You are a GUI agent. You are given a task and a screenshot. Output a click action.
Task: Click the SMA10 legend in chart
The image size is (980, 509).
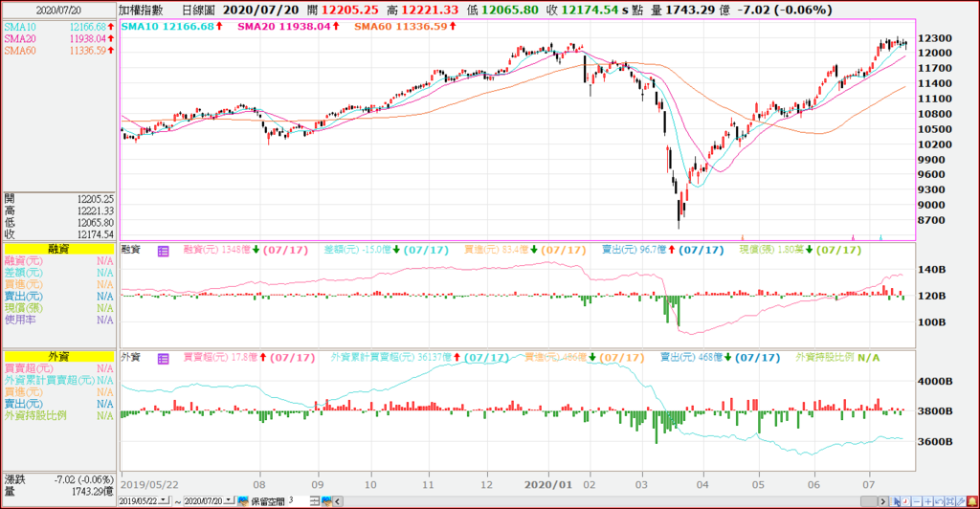[x=170, y=26]
